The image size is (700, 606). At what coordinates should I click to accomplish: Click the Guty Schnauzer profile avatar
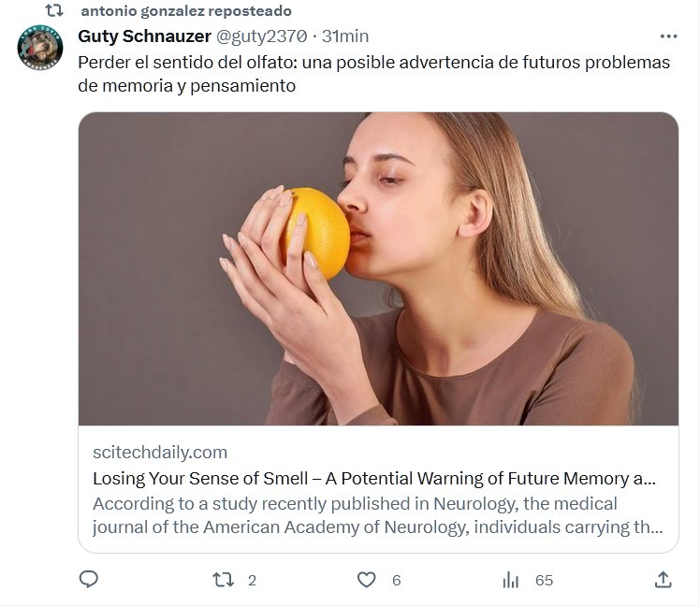click(x=40, y=47)
